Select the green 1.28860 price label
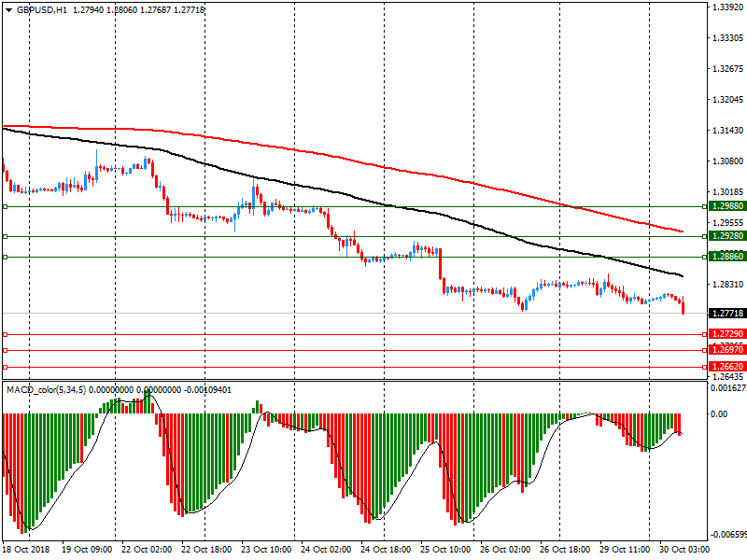The height and width of the screenshot is (560, 747). click(726, 256)
